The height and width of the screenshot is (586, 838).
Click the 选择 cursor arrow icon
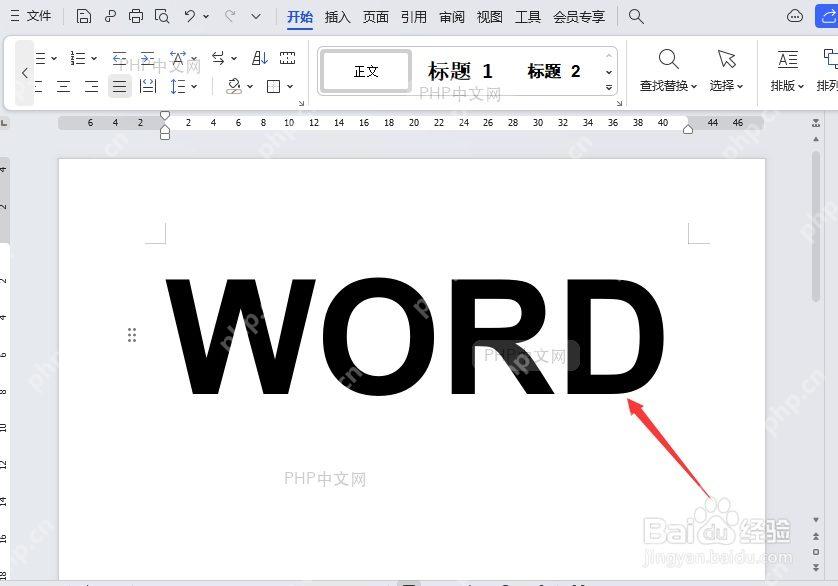pyautogui.click(x=727, y=59)
